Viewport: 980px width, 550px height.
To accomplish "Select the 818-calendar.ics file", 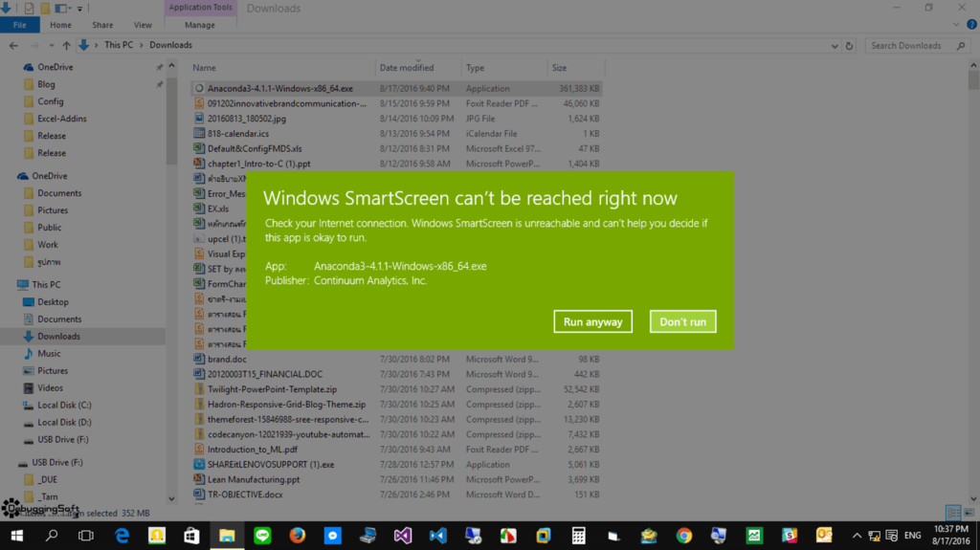I will [238, 134].
